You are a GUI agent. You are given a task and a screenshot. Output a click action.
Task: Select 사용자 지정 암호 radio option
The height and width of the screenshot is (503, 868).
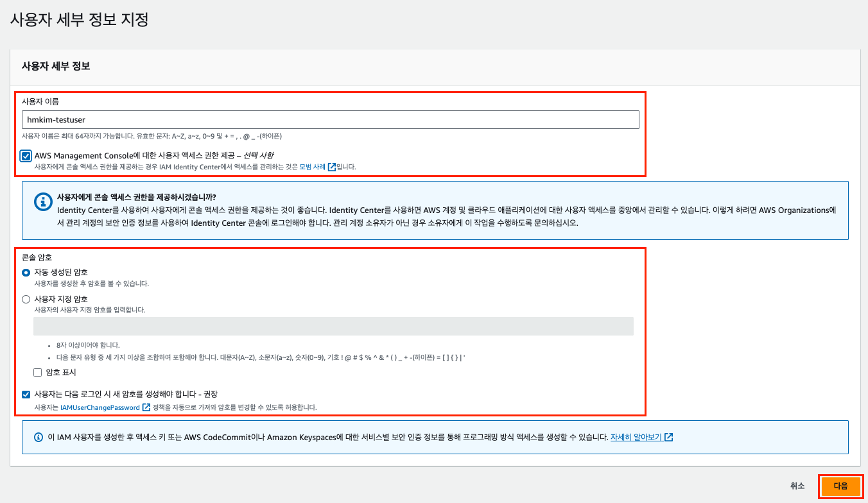point(26,299)
